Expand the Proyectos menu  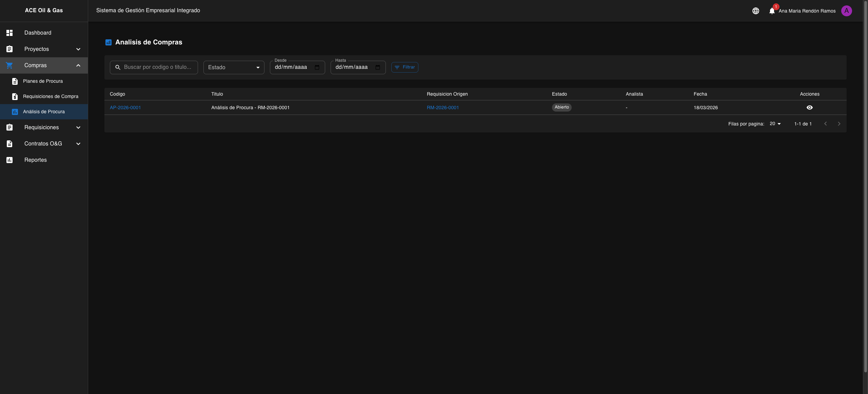[78, 49]
